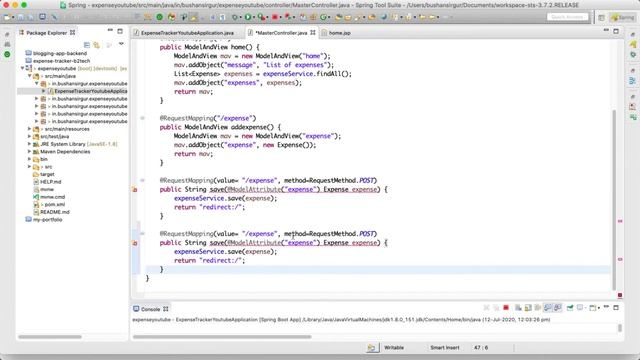This screenshot has width=640, height=360.
Task: Click the New file toolbar icon
Action: point(7,17)
